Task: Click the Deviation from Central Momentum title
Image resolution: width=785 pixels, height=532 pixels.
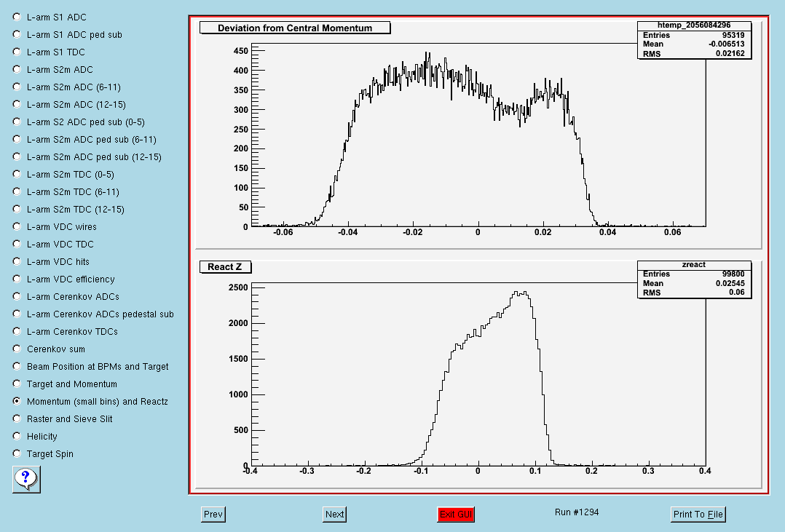Action: pyautogui.click(x=294, y=28)
